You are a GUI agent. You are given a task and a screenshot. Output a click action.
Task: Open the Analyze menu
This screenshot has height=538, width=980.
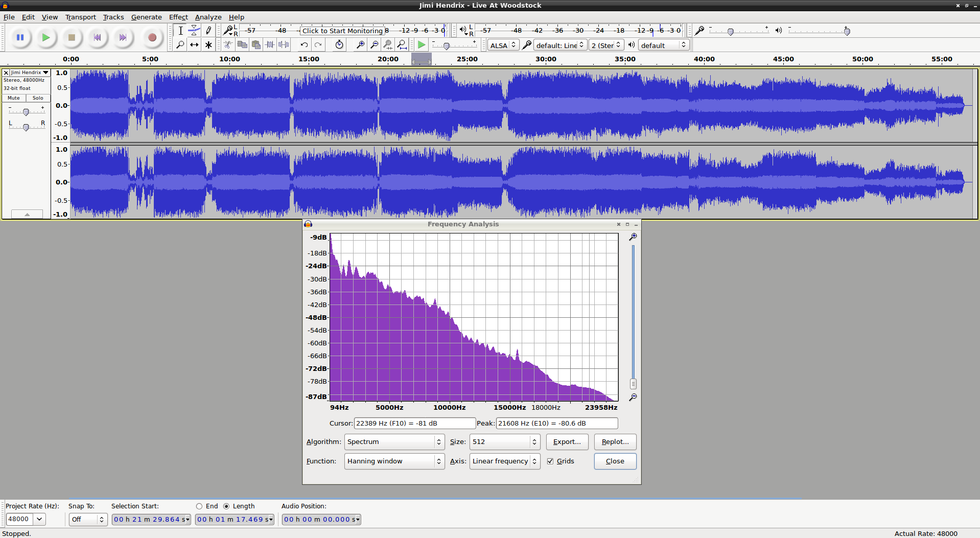pos(208,17)
